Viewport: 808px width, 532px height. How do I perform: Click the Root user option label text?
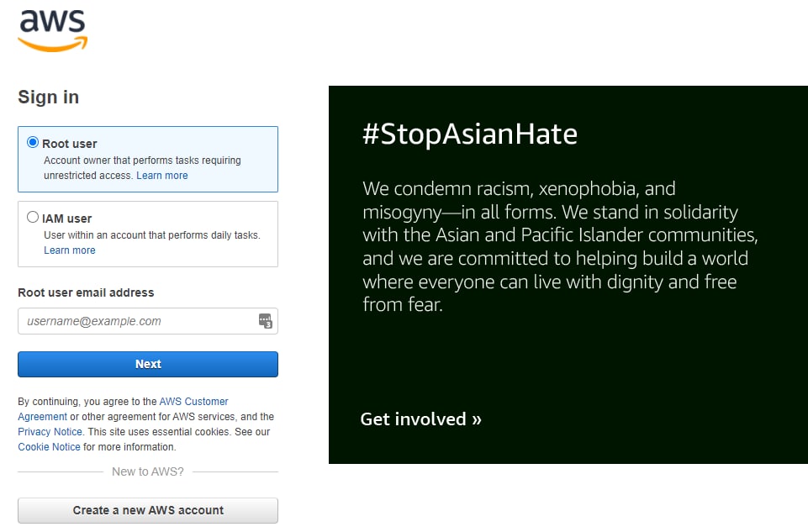70,144
